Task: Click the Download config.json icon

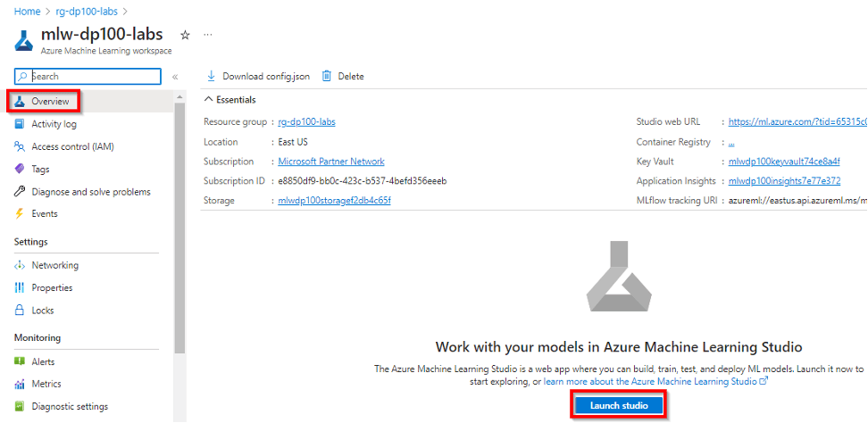Action: (x=212, y=76)
